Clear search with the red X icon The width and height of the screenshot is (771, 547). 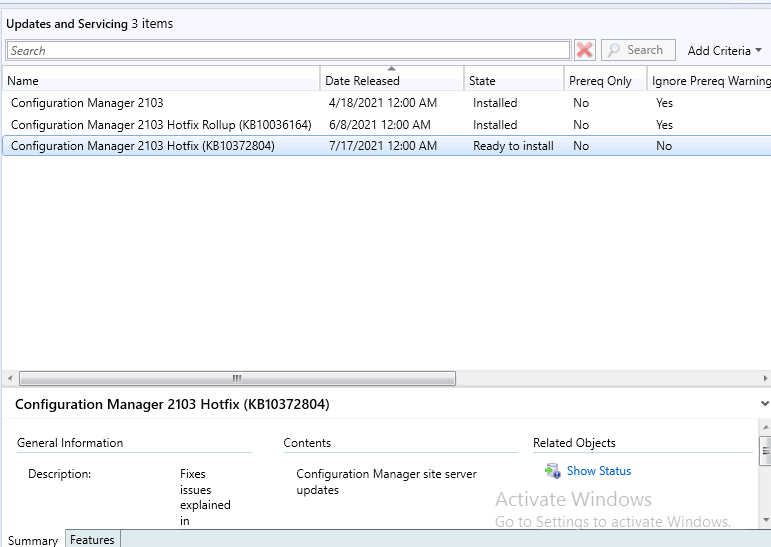585,50
